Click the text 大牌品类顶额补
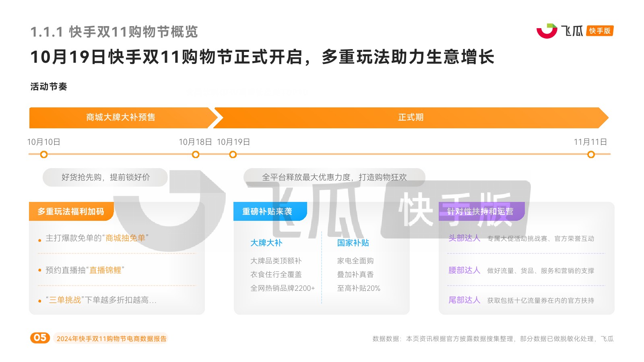 coord(276,261)
